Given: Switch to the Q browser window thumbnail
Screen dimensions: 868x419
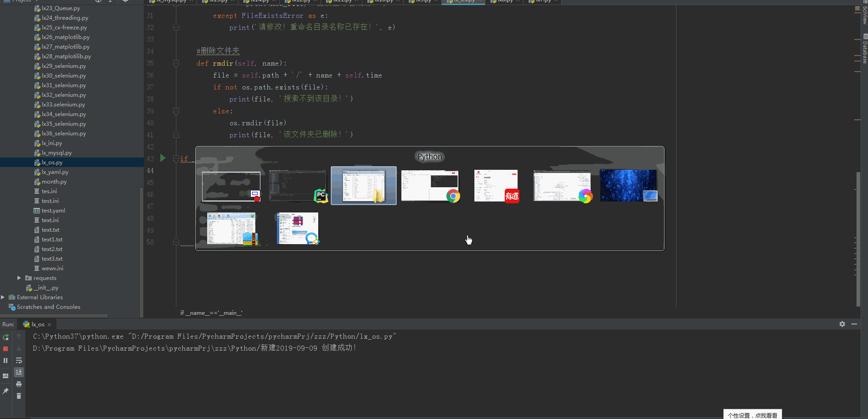Looking at the screenshot, I should click(x=298, y=229).
